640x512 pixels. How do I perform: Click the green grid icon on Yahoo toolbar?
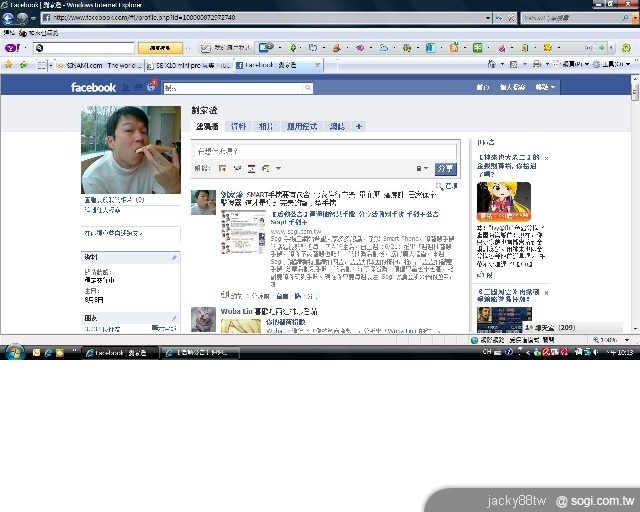(477, 48)
